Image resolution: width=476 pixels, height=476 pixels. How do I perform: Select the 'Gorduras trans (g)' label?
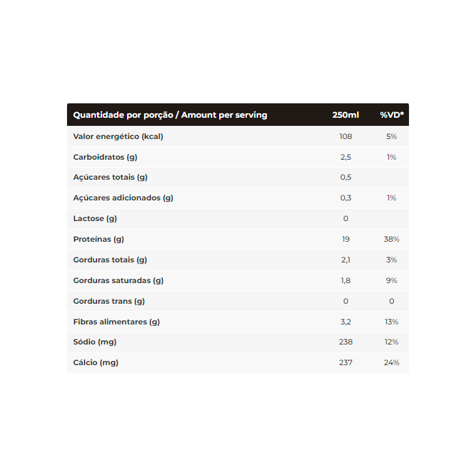(109, 301)
